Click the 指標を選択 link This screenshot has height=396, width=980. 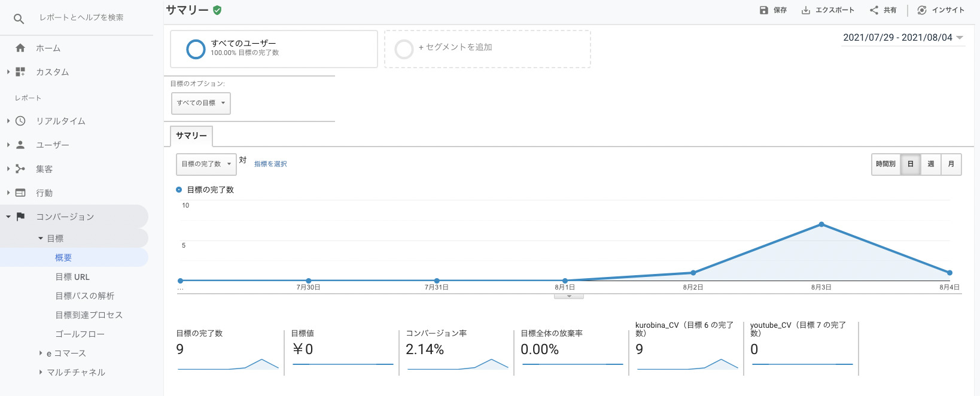coord(270,164)
